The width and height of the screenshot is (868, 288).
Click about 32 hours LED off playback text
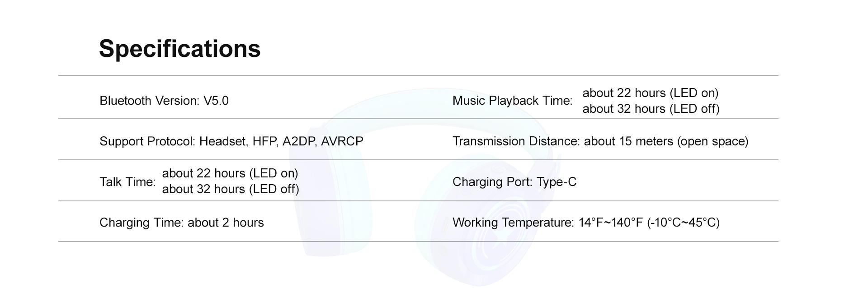click(x=651, y=109)
